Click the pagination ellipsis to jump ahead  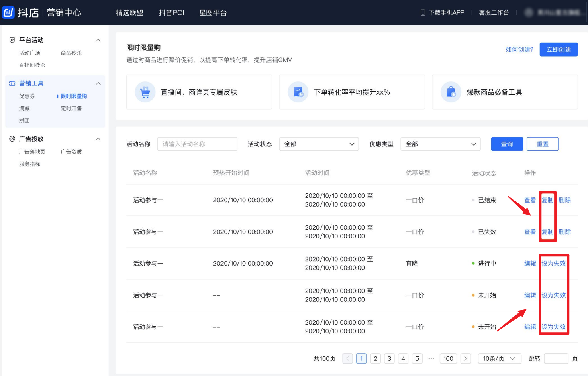click(431, 358)
